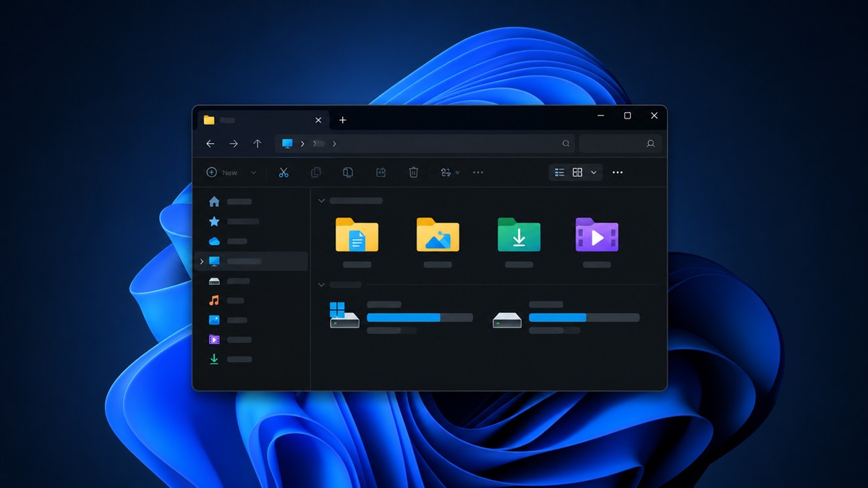The height and width of the screenshot is (488, 868).
Task: Collapse the drives group chevron
Action: pyautogui.click(x=322, y=285)
